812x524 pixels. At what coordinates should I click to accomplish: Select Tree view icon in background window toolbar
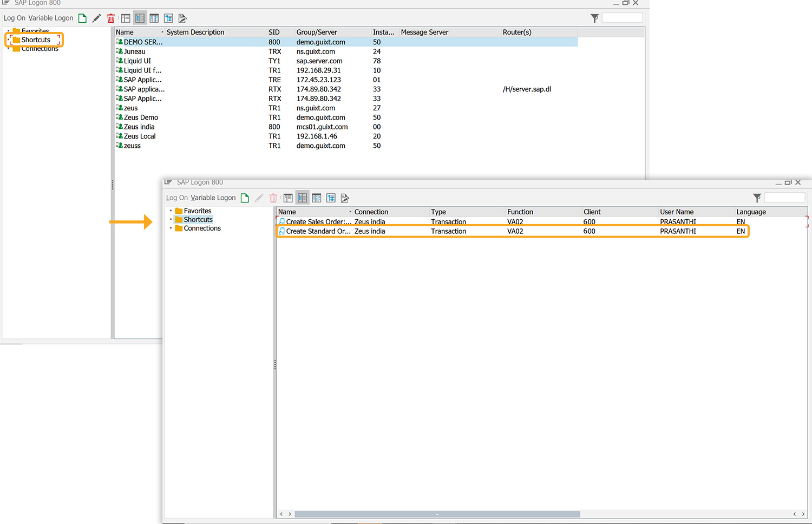coord(168,18)
